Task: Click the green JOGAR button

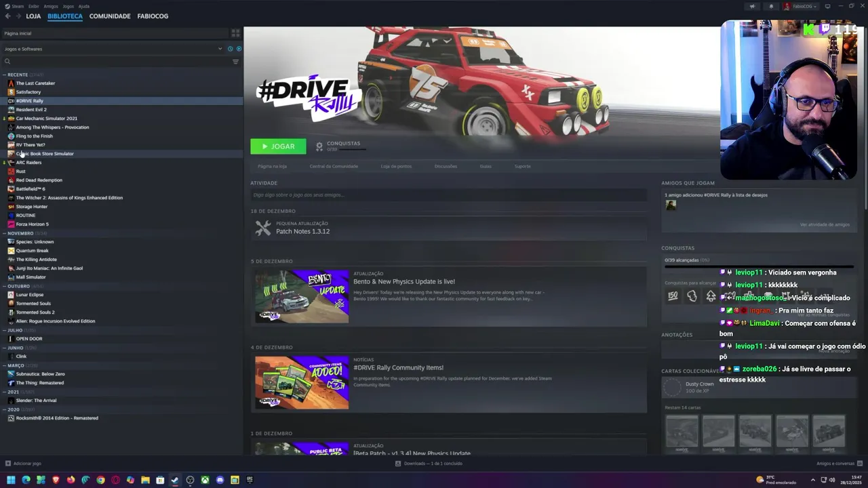Action: [x=278, y=146]
